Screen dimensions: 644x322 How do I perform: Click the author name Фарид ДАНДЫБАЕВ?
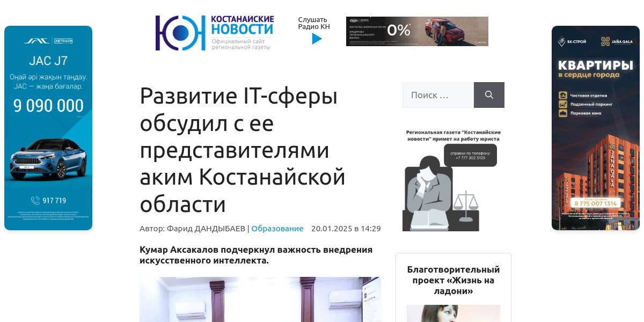(x=206, y=229)
